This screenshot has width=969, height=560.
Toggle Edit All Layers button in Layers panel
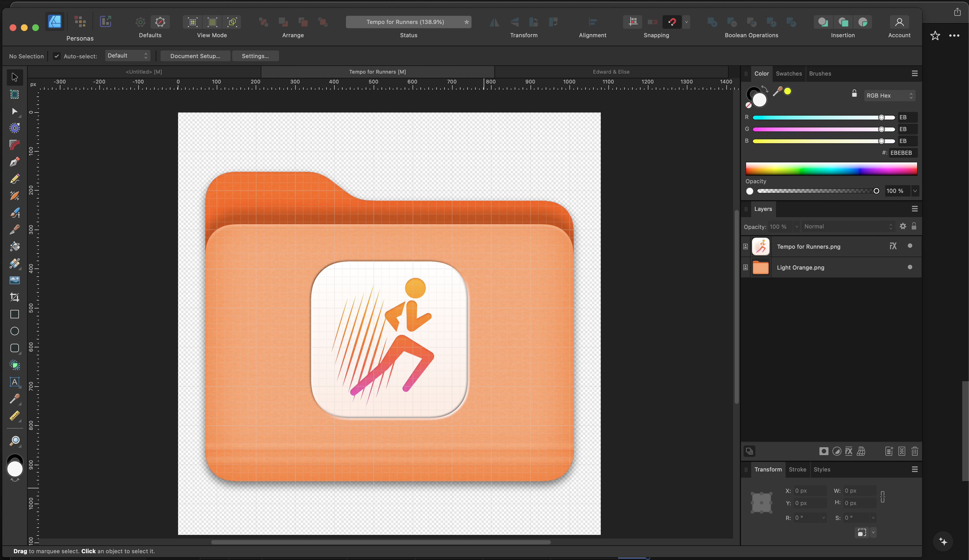[x=749, y=451]
